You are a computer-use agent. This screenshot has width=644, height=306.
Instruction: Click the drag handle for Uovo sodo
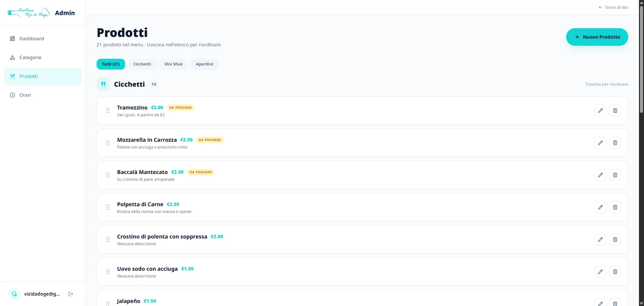point(108,272)
